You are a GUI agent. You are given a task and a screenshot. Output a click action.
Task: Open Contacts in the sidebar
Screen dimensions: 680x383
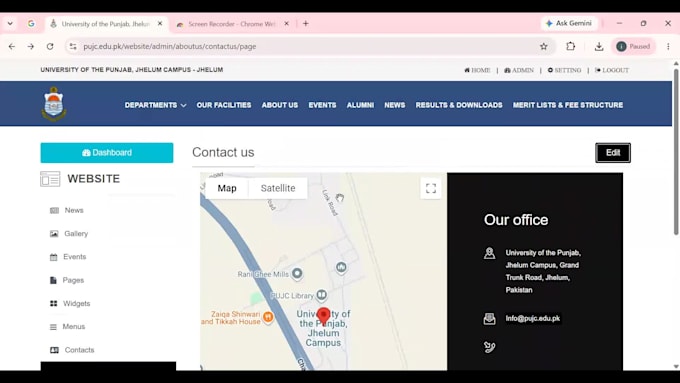(x=72, y=350)
